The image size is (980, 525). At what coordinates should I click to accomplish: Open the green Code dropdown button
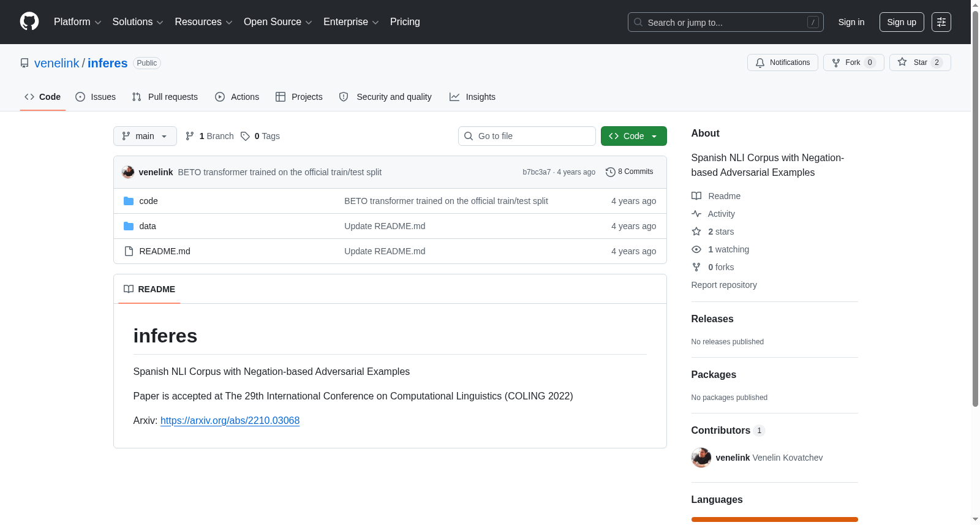tap(634, 136)
